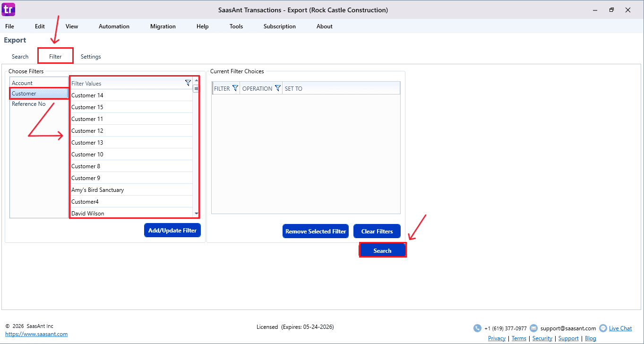This screenshot has height=344, width=644.
Task: Restore down the SaasAnt Transactions window
Action: [x=611, y=9]
